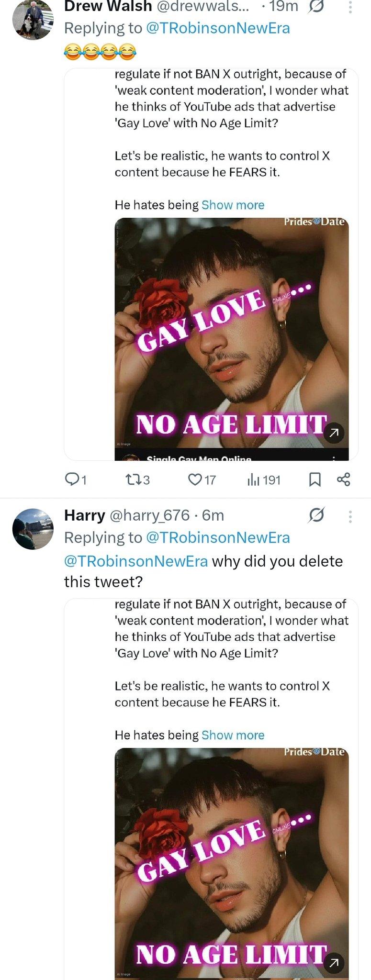Share Drew Walsh's post

(x=344, y=479)
